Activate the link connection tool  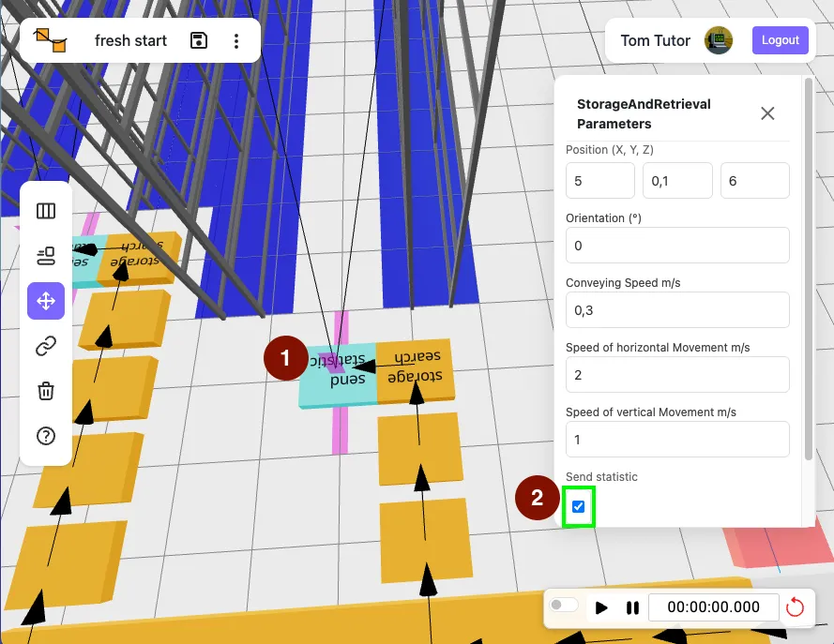[x=46, y=346]
